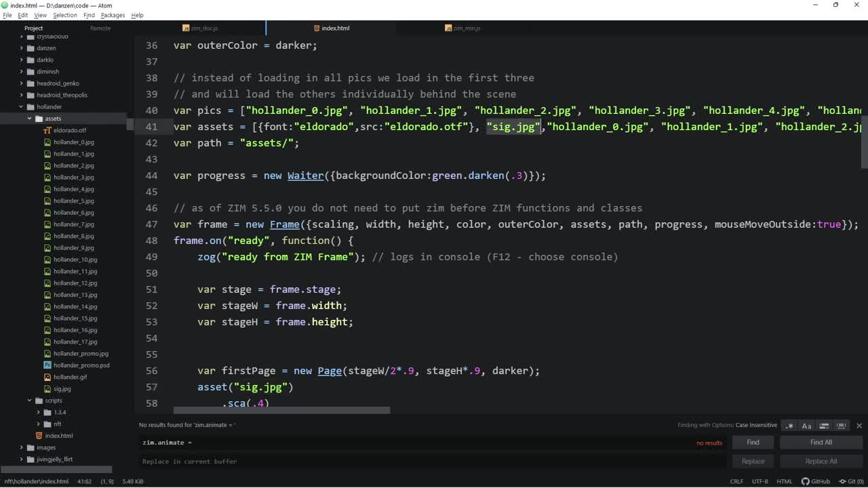Click the Photoshop icon of hollander_promo.psd
The image size is (868, 488).
pyautogui.click(x=47, y=365)
